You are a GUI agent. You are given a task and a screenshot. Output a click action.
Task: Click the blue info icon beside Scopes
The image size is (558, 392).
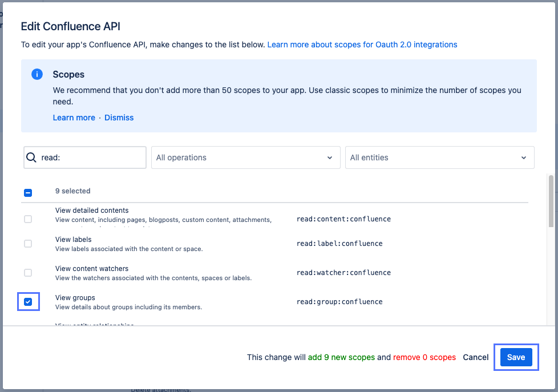tap(37, 74)
